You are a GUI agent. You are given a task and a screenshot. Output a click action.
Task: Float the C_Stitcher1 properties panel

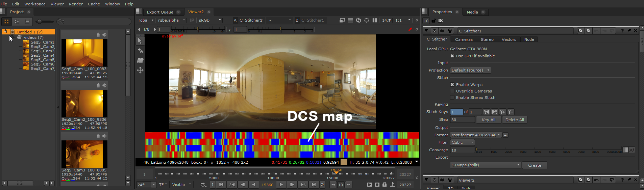pos(629,31)
